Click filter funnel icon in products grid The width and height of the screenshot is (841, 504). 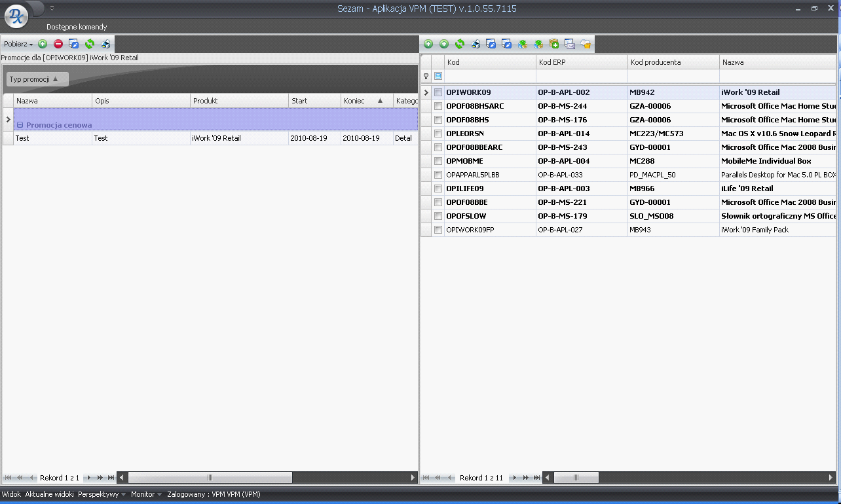[x=426, y=77]
